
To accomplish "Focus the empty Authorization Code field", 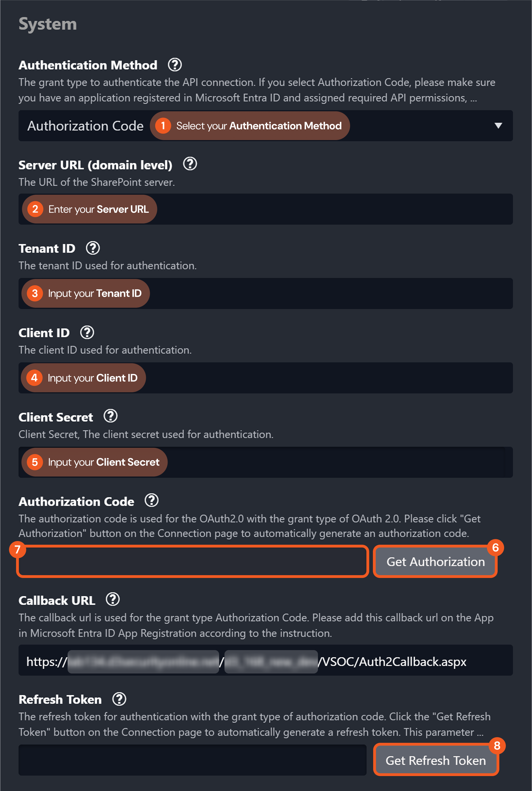I will 192,562.
